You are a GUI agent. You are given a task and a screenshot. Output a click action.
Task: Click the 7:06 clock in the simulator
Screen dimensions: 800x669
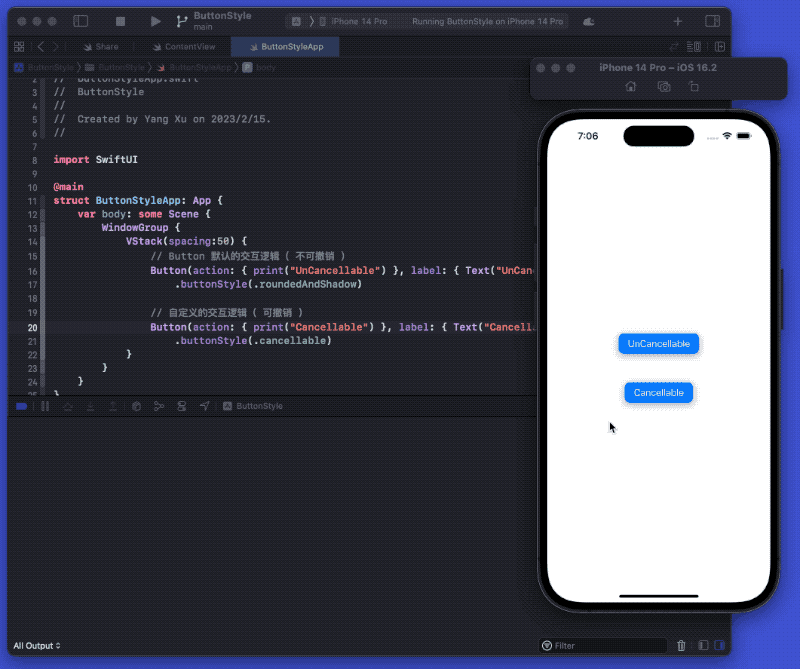pos(587,136)
